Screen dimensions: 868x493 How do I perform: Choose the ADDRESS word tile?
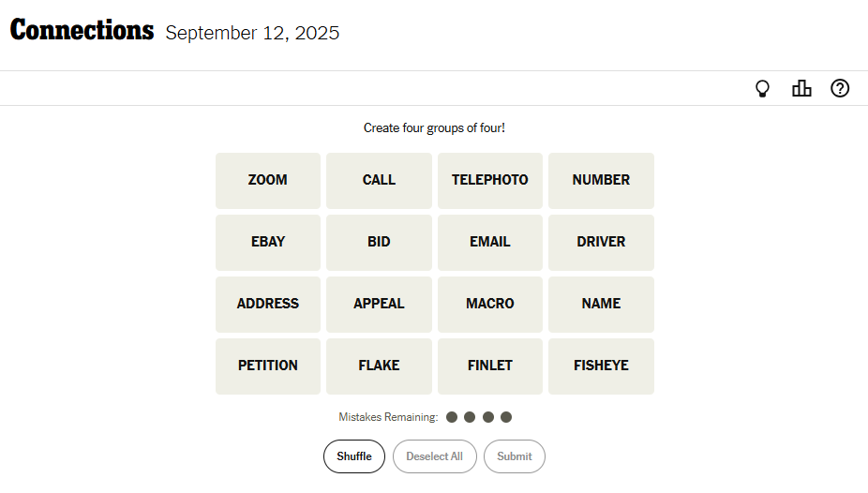coord(268,304)
